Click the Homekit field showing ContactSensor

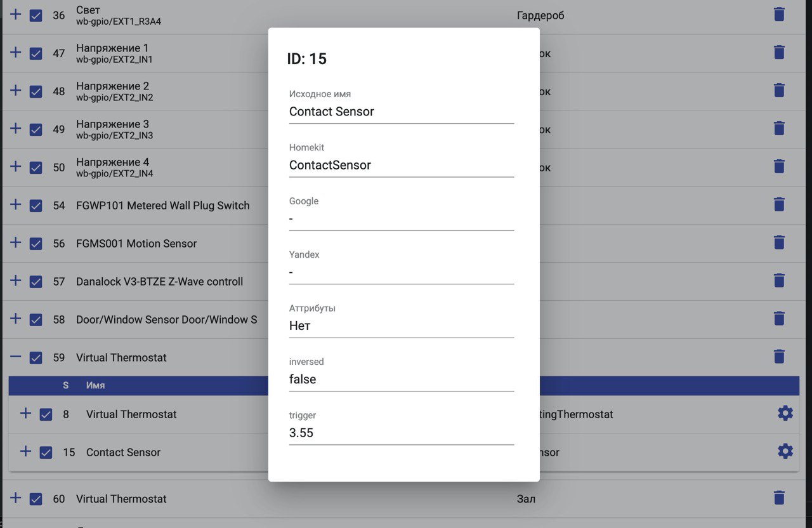pyautogui.click(x=402, y=165)
